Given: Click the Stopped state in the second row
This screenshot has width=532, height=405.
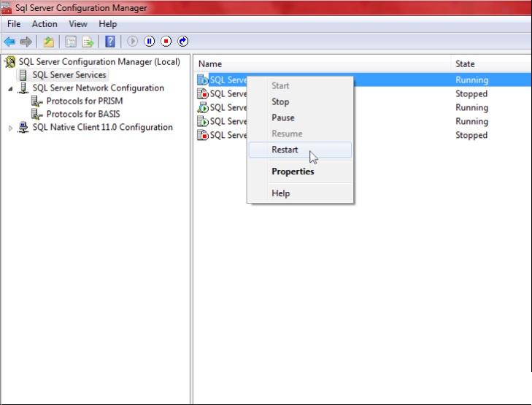Looking at the screenshot, I should [471, 93].
